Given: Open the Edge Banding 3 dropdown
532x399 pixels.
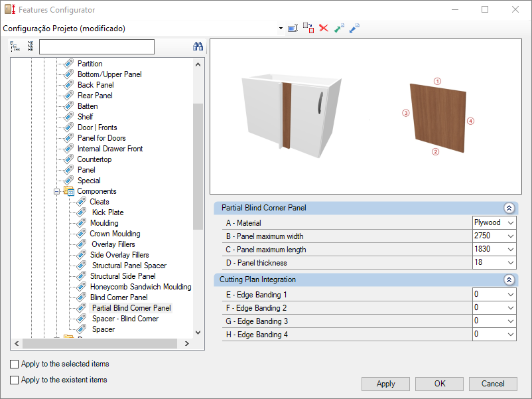Looking at the screenshot, I should pos(511,321).
